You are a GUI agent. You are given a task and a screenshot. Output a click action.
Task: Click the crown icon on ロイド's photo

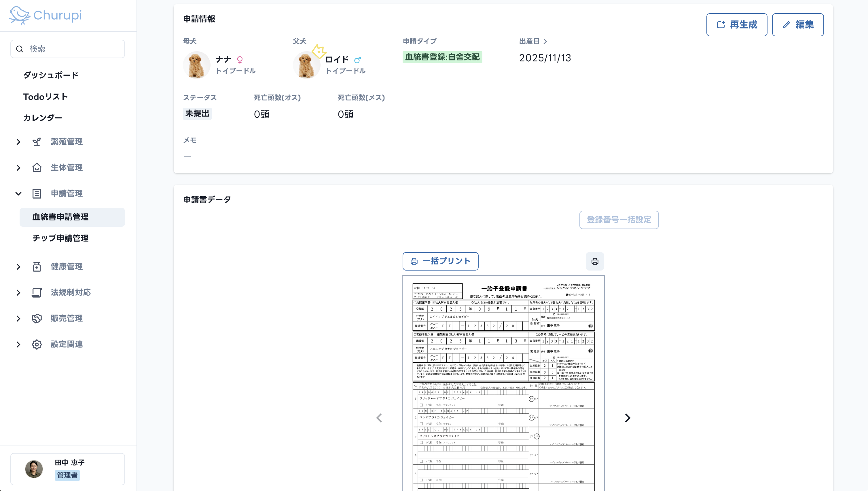point(319,51)
